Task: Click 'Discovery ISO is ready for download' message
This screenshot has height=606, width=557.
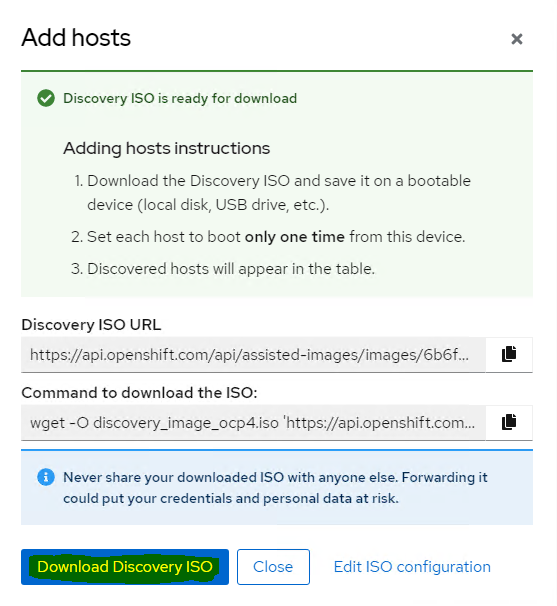Action: click(x=180, y=98)
